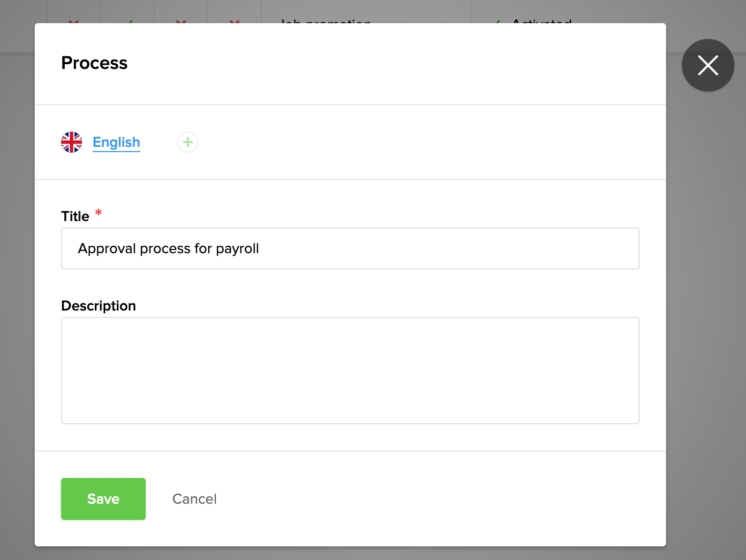
Task: Save the process
Action: point(103,499)
